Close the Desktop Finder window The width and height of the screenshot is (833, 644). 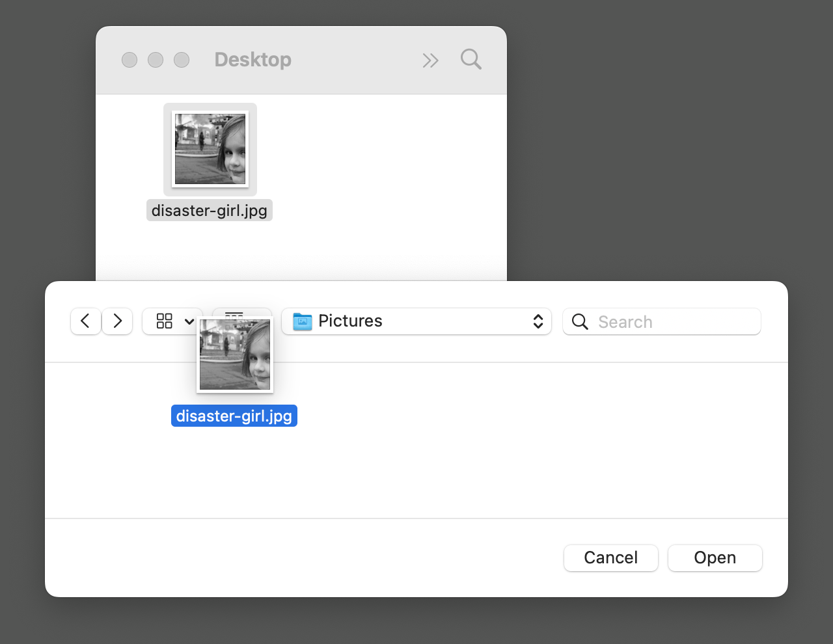tap(130, 60)
